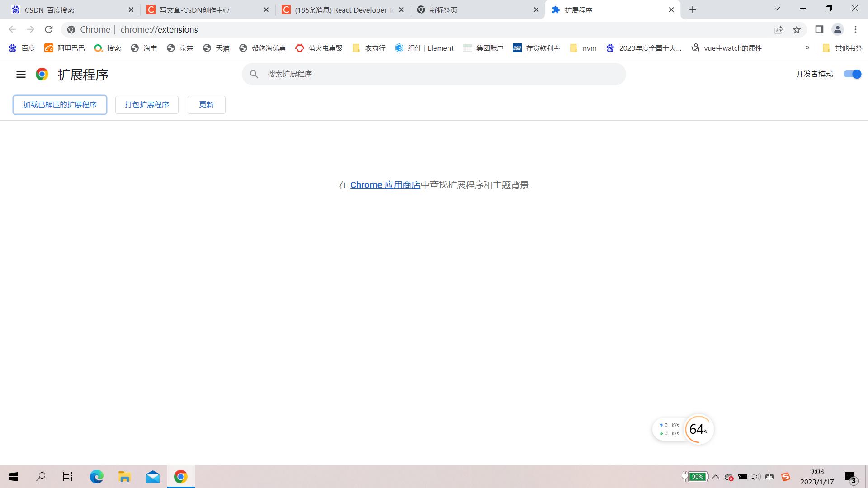The height and width of the screenshot is (488, 868).
Task: Launch Microsoft Edge from the taskbar
Action: [x=96, y=477]
